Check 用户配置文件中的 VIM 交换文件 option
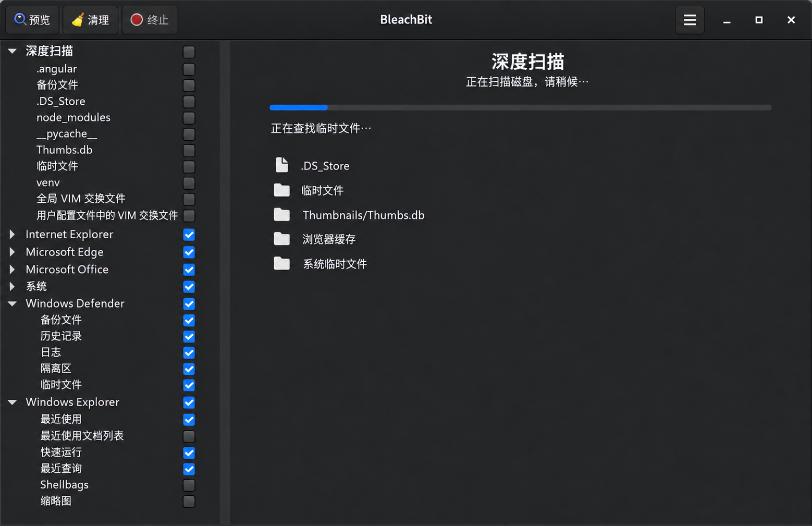This screenshot has width=812, height=526. [x=189, y=215]
